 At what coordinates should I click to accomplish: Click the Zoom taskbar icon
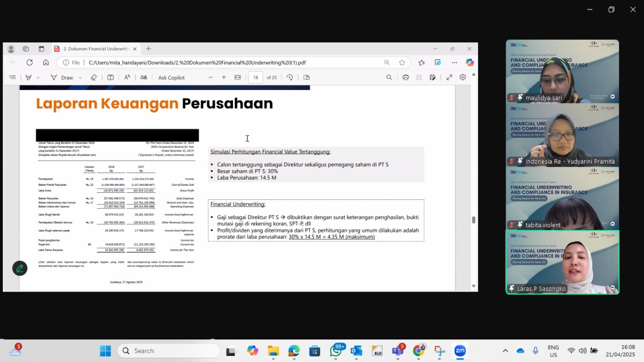click(460, 351)
